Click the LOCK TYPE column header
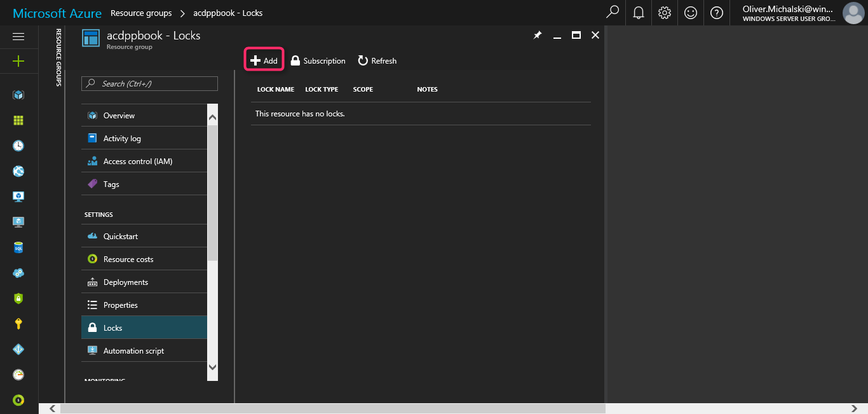Image resolution: width=868 pixels, height=414 pixels. coord(322,89)
